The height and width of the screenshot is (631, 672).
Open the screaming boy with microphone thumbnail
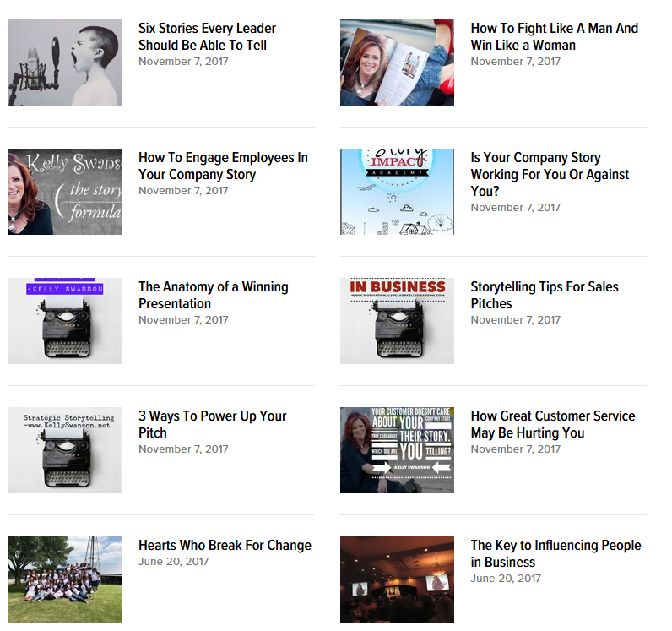pos(64,63)
